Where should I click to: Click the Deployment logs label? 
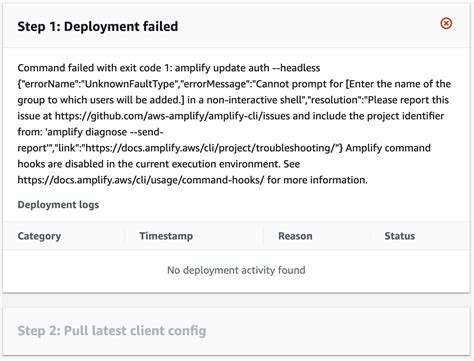coord(58,204)
